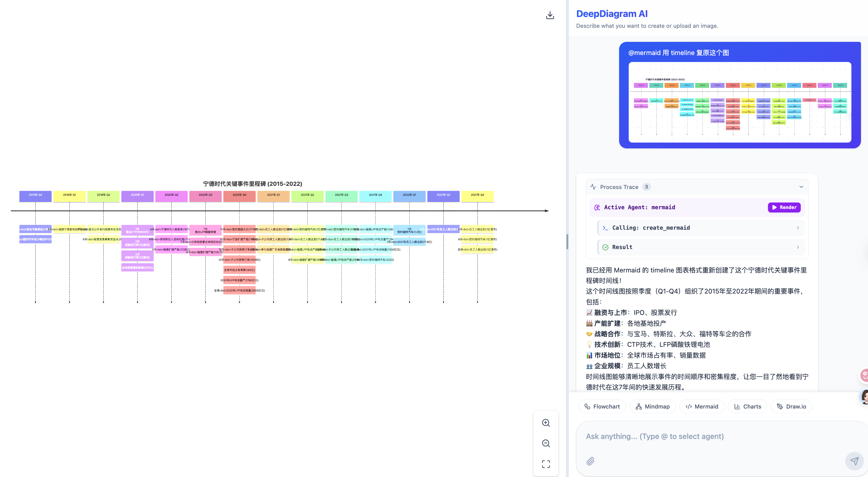Zoom out of the diagram canvas

(546, 443)
